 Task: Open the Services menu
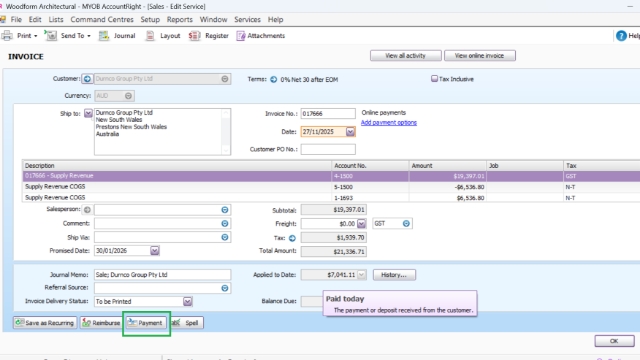247,20
